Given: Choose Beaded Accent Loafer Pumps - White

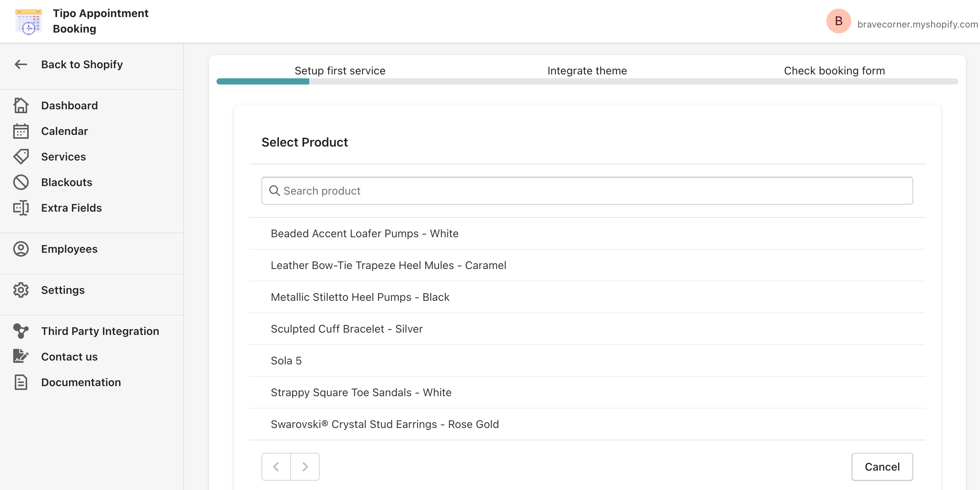Looking at the screenshot, I should pyautogui.click(x=587, y=233).
